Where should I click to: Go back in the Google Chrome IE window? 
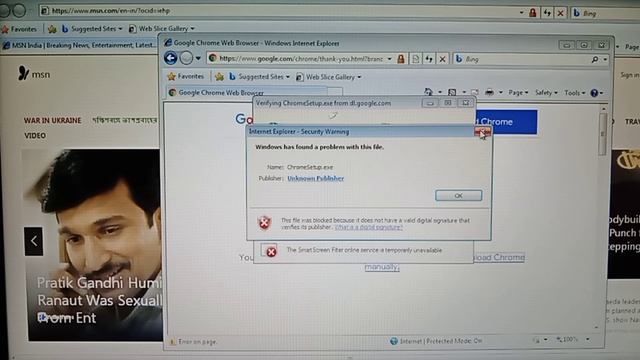tap(171, 58)
